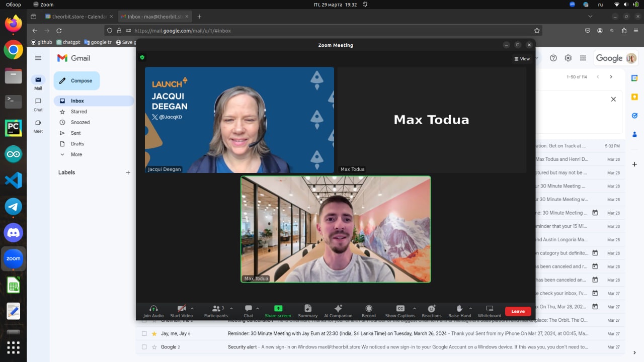The width and height of the screenshot is (644, 362).
Task: Toggle Gmail main menu hamburger
Action: [x=38, y=58]
